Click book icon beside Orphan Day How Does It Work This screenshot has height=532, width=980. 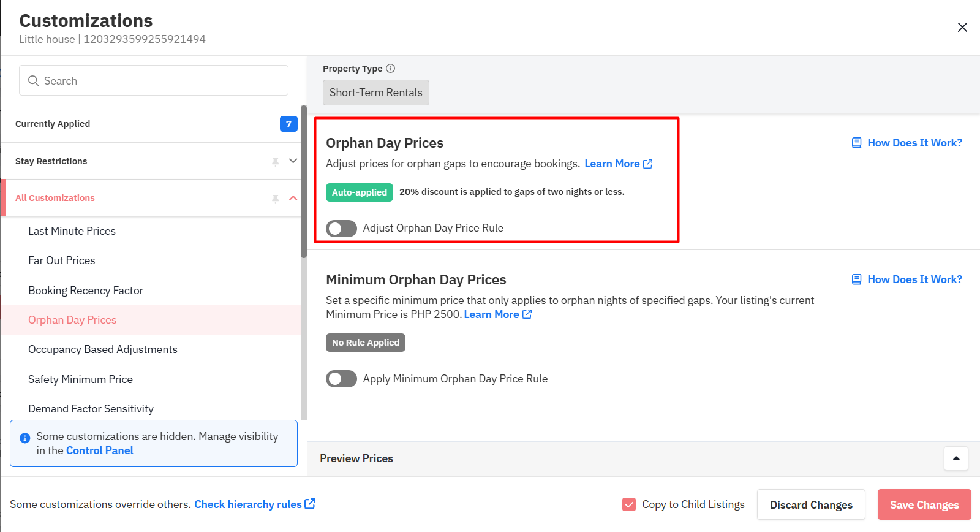[857, 143]
